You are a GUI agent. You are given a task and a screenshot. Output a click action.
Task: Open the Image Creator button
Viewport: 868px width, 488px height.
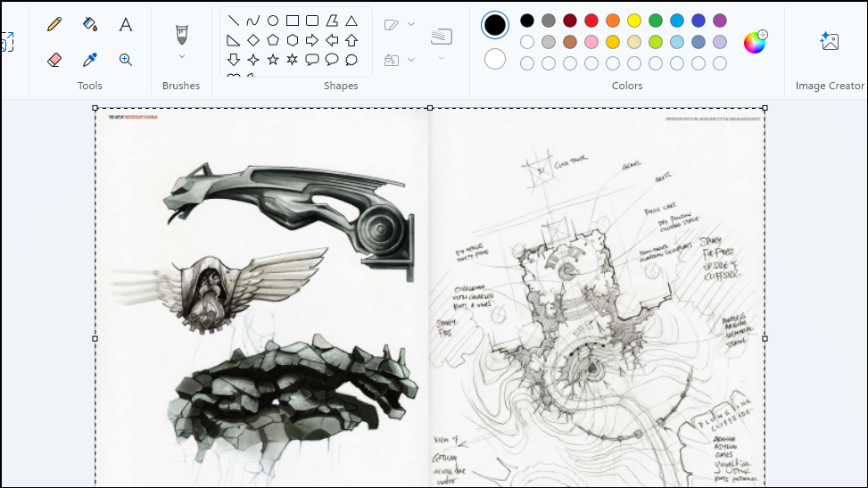coord(830,42)
